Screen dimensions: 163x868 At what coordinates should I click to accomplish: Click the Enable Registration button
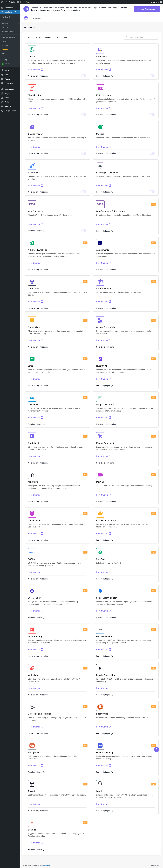coord(147,9)
